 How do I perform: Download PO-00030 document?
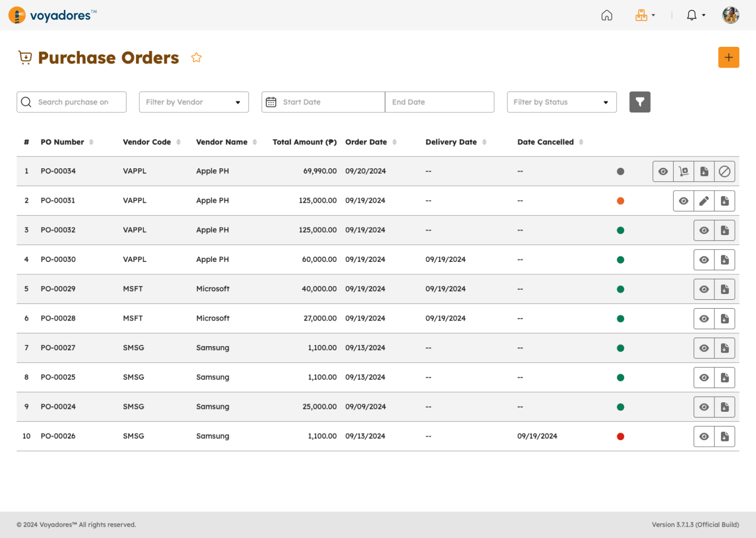point(724,260)
